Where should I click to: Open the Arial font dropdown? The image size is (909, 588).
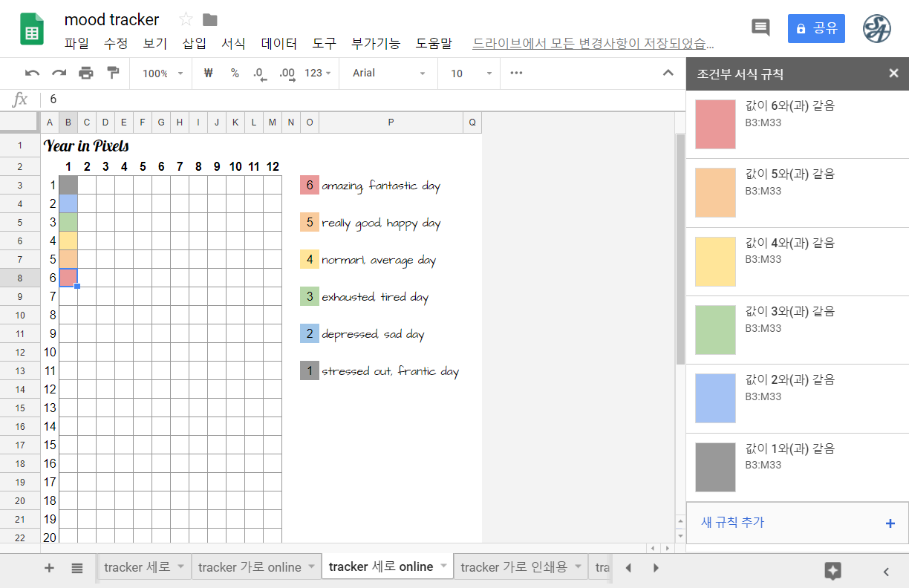click(x=388, y=73)
